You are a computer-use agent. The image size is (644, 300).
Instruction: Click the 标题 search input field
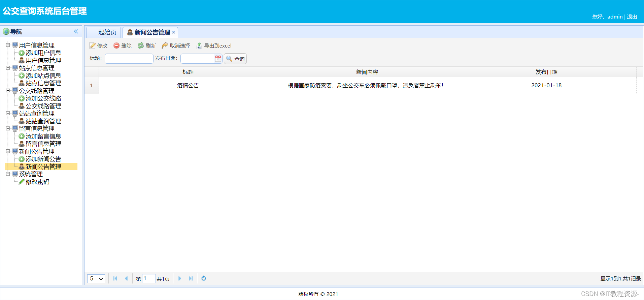129,59
